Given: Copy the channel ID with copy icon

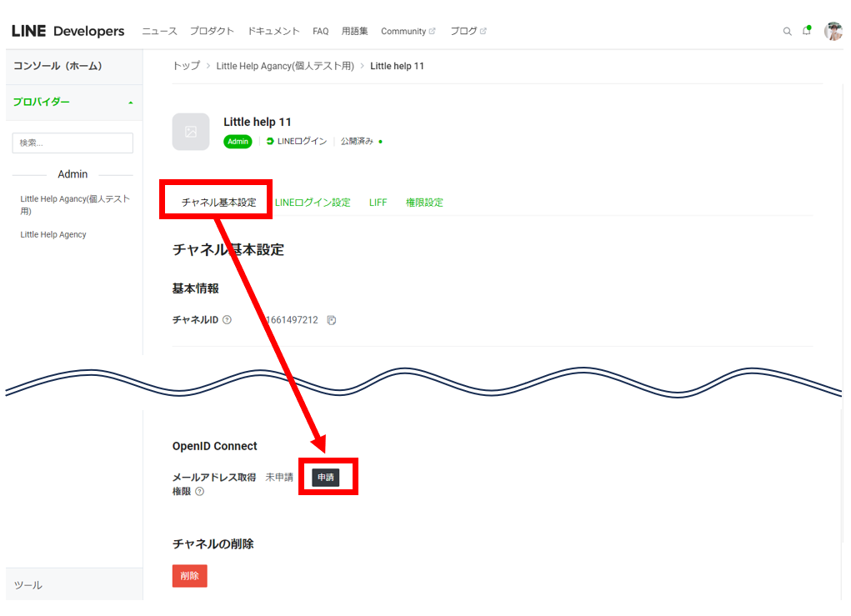Looking at the screenshot, I should pos(331,320).
